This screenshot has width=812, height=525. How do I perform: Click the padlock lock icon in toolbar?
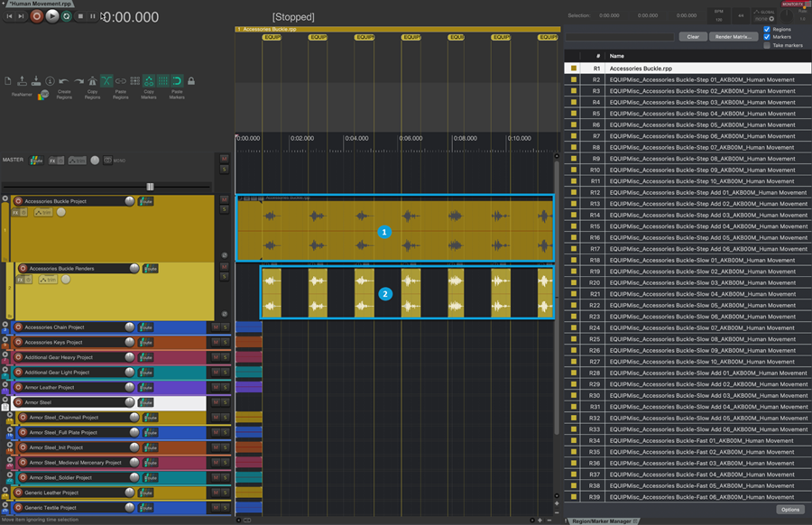pyautogui.click(x=190, y=81)
